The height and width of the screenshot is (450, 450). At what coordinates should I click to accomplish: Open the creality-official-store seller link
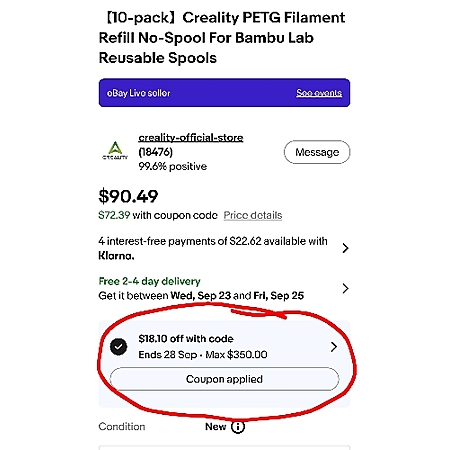(191, 137)
